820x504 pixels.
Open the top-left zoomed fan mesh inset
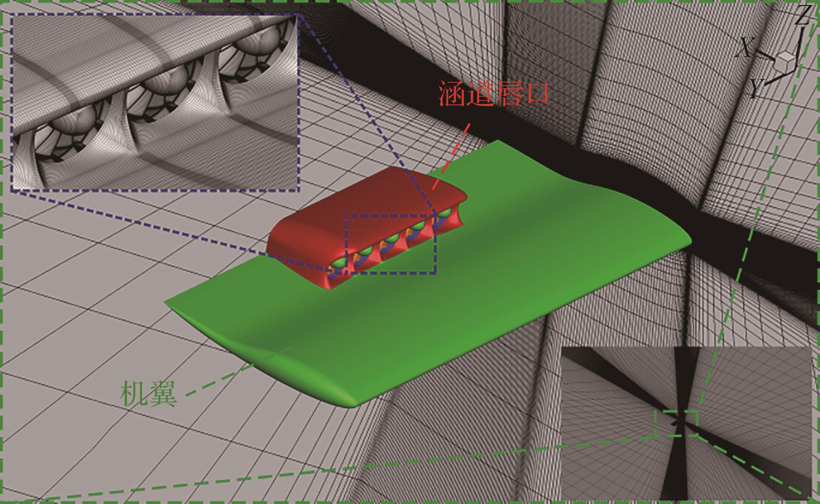coord(155,102)
